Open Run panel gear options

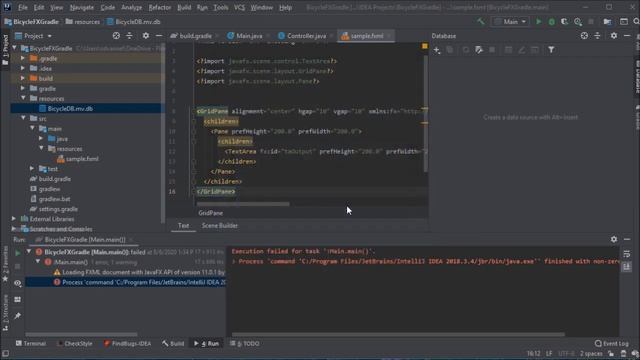pyautogui.click(x=614, y=240)
